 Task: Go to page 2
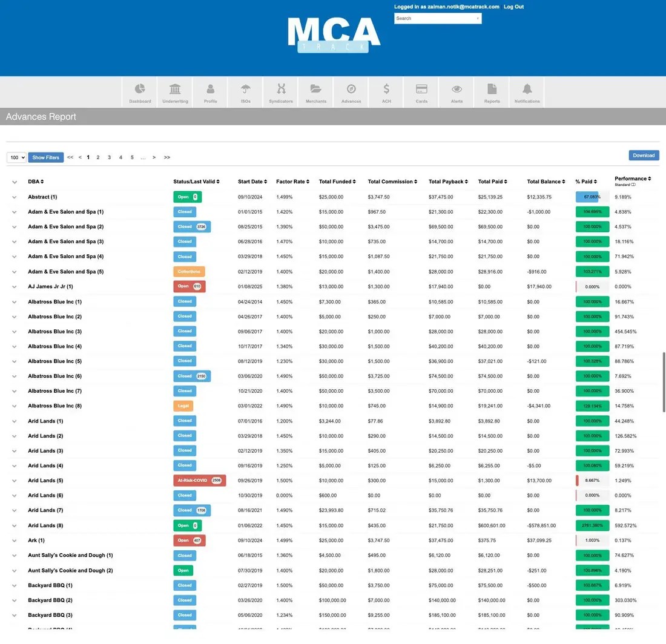coord(98,157)
